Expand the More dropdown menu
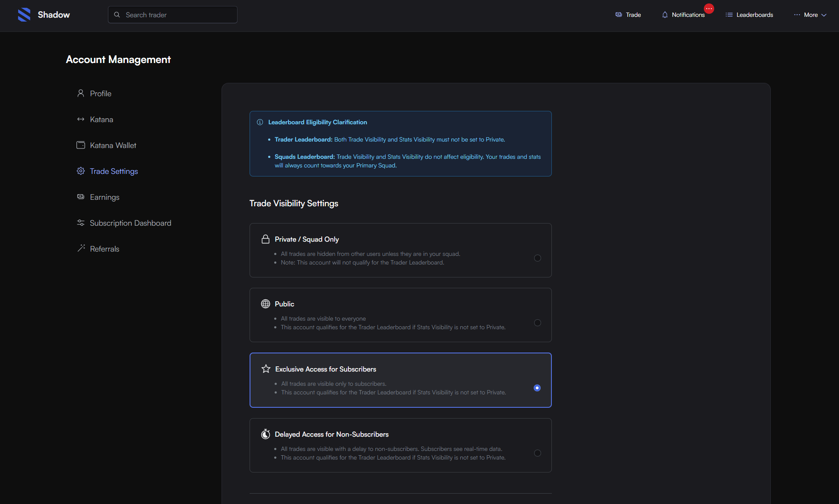 (x=811, y=15)
